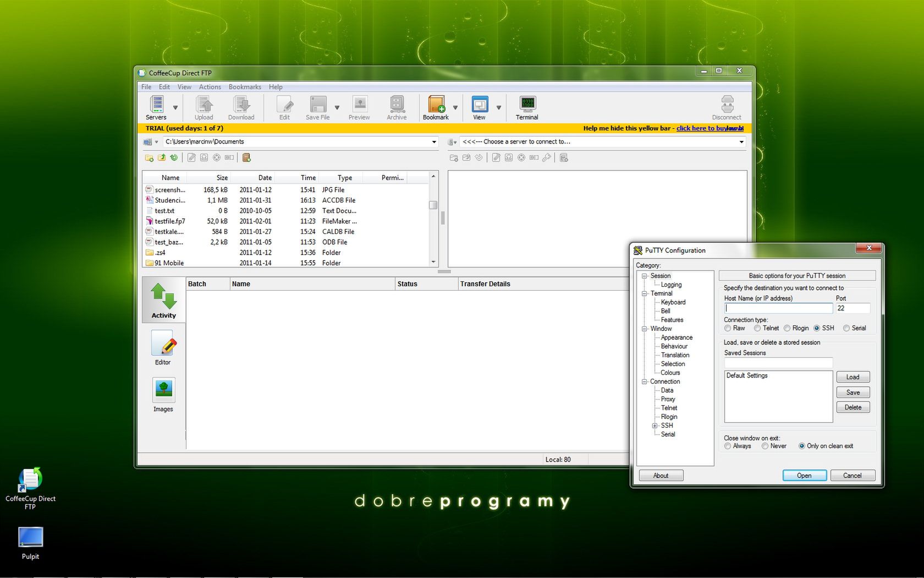This screenshot has width=924, height=578.
Task: Open the Bookmark dropdown arrow
Action: 455,108
